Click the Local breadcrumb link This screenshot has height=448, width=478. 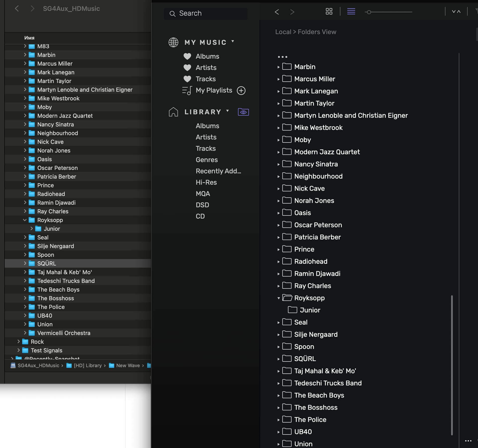pyautogui.click(x=283, y=32)
